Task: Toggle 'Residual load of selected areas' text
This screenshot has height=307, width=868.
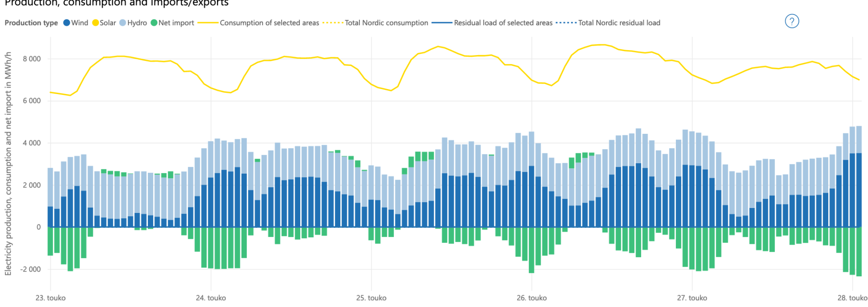Action: (x=503, y=23)
